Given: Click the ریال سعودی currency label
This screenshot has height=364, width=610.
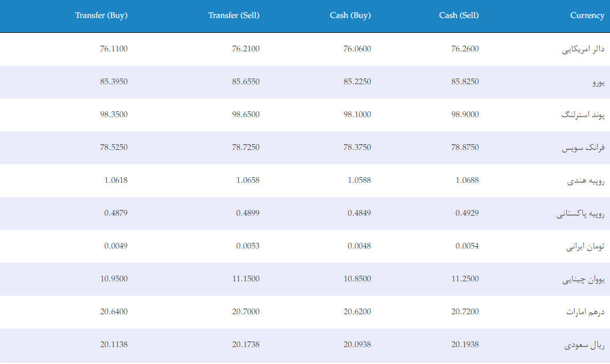Looking at the screenshot, I should [x=584, y=345].
